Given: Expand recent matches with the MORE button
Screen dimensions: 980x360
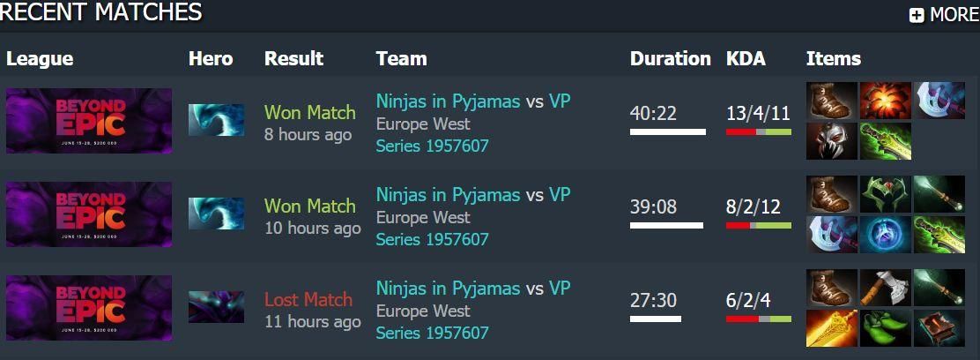Looking at the screenshot, I should [x=944, y=14].
